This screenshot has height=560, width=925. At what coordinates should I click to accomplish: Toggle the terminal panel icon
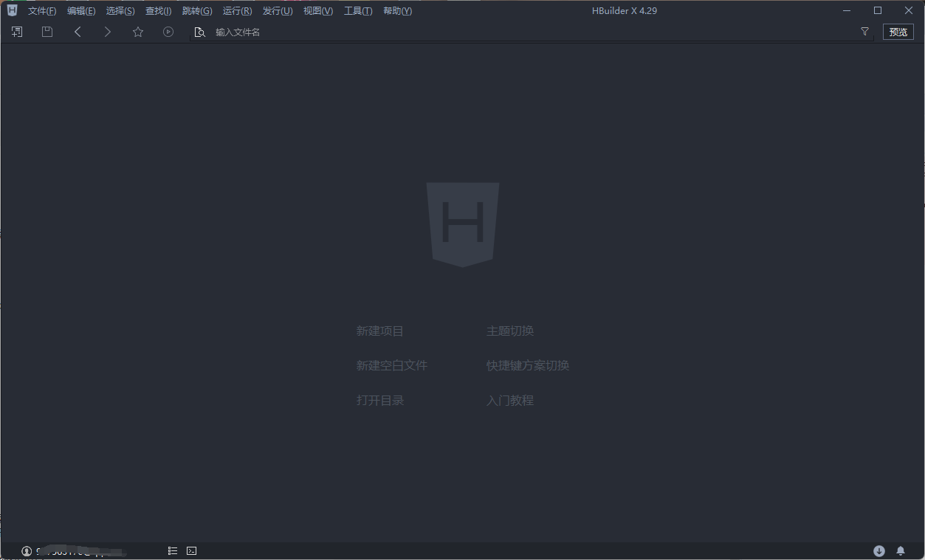pos(192,550)
